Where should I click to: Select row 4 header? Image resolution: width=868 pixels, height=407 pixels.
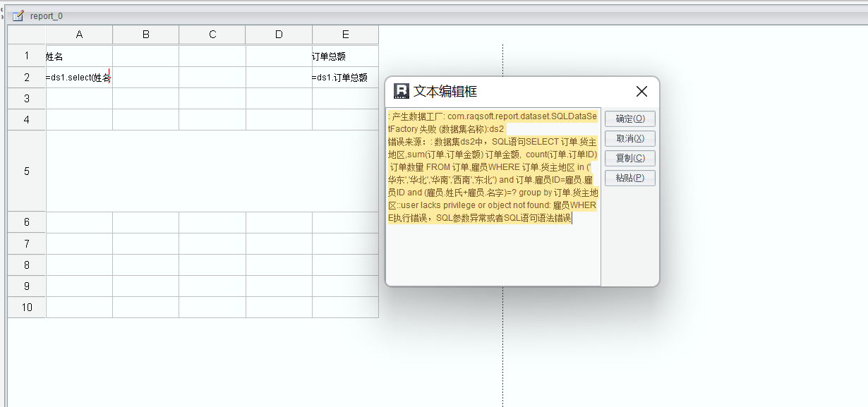[x=27, y=120]
